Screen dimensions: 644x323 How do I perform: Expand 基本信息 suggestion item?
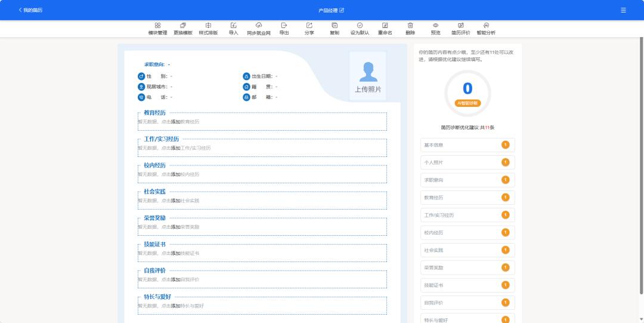coord(467,145)
